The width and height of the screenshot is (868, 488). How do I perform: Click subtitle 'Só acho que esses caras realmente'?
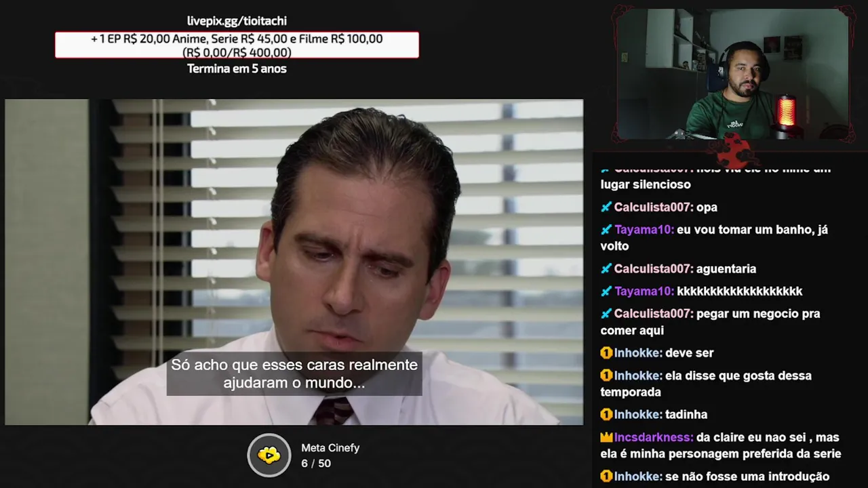tap(294, 365)
